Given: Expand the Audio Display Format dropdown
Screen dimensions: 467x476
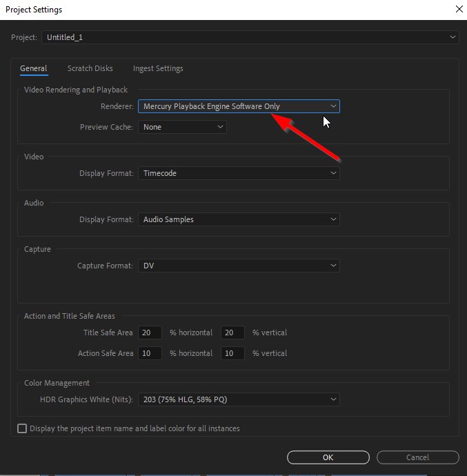Looking at the screenshot, I should (239, 219).
